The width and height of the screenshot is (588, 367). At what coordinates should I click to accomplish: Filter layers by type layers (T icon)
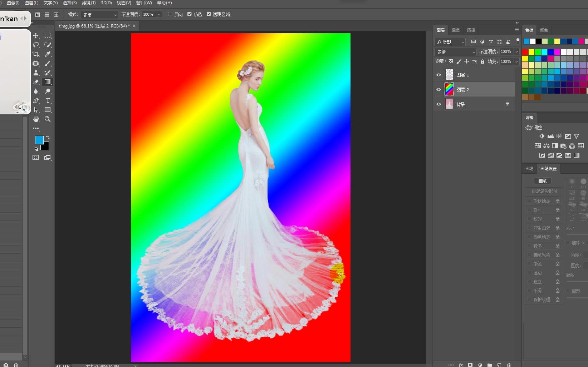491,42
